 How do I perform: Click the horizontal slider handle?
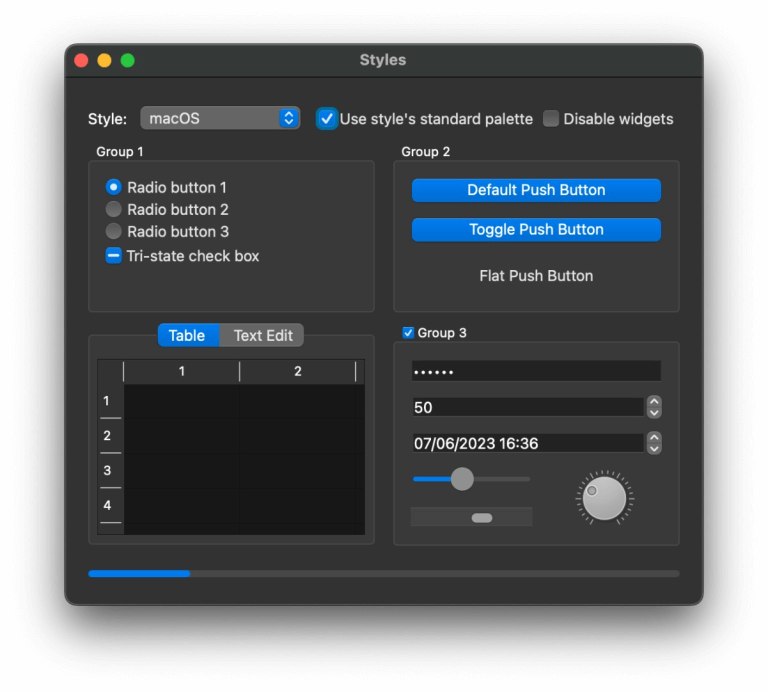(462, 479)
